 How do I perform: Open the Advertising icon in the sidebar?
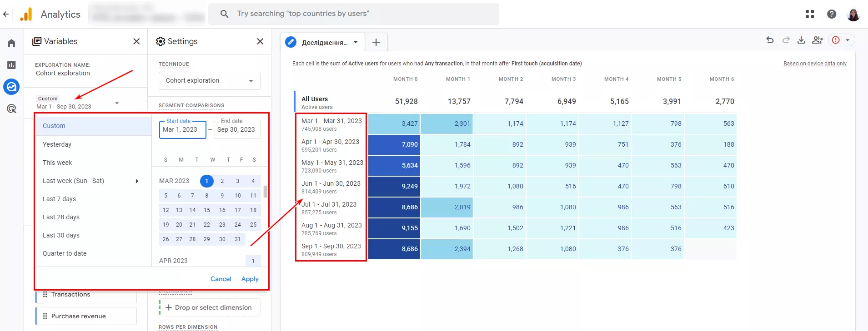coord(11,109)
